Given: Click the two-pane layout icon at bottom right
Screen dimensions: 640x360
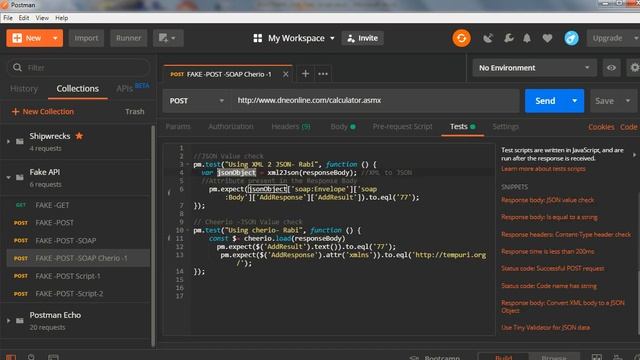Looking at the screenshot, I should click(597, 357).
